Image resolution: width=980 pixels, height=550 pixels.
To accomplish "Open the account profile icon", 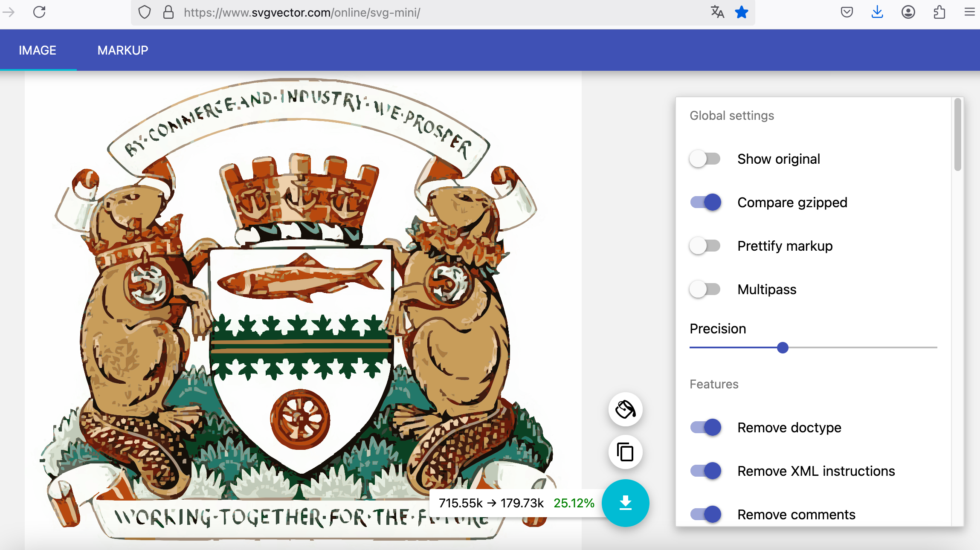I will pyautogui.click(x=908, y=12).
